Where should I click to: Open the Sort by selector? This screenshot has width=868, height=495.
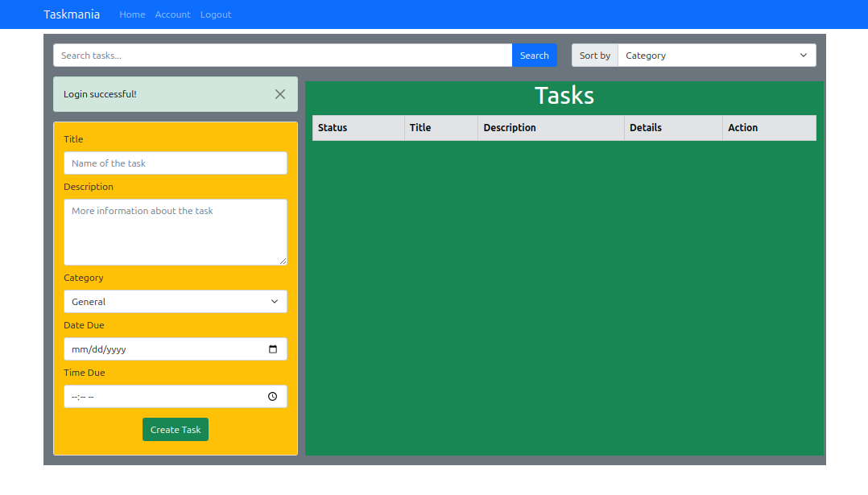pos(715,55)
